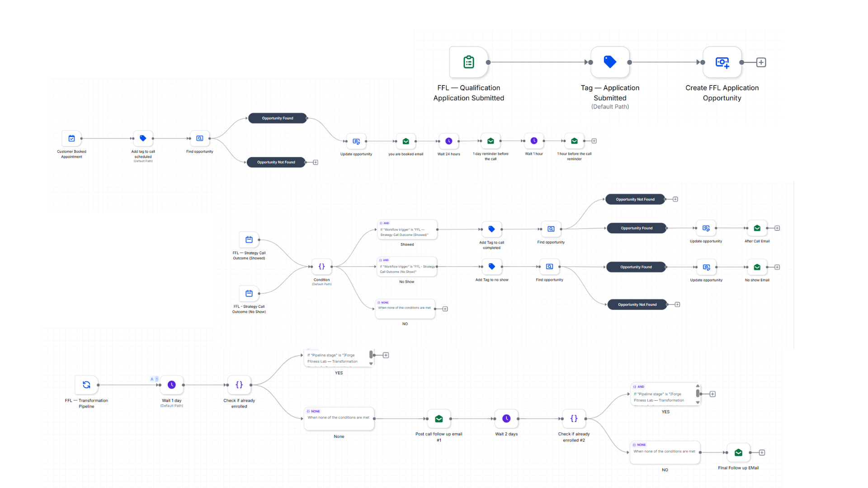Open the After Call Email node
868x488 pixels.
click(x=757, y=229)
